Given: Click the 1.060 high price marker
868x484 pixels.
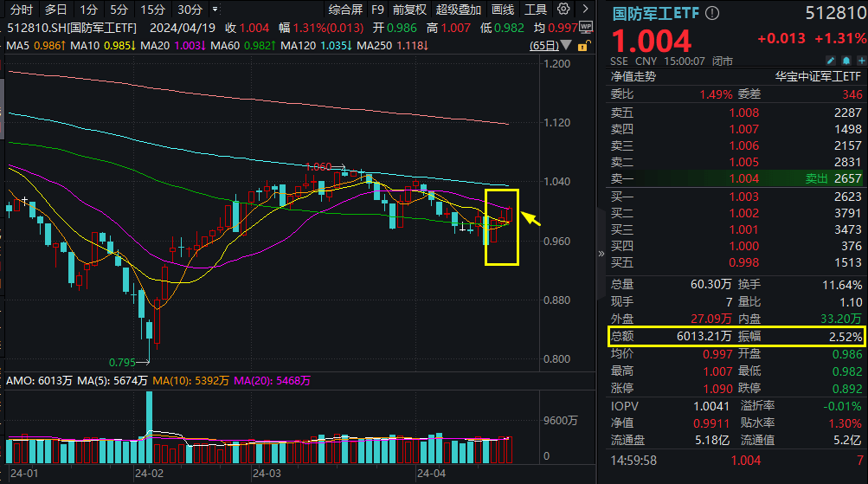Looking at the screenshot, I should (318, 167).
